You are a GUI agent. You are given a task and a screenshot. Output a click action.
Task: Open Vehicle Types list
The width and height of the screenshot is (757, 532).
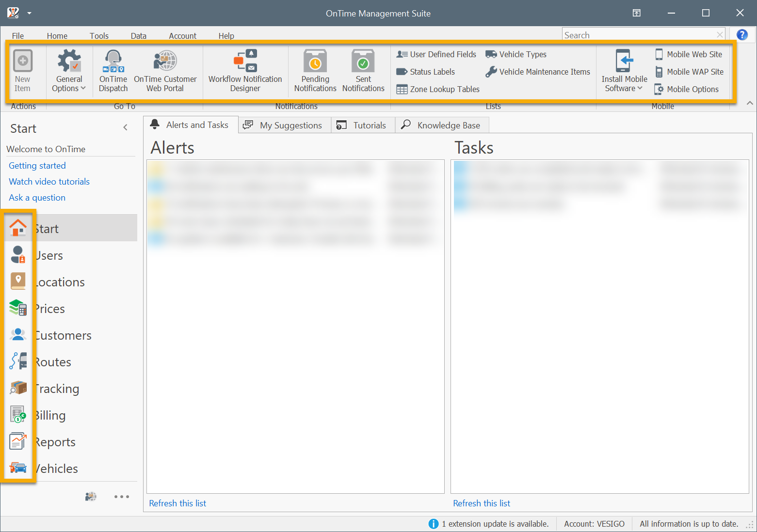tap(516, 54)
